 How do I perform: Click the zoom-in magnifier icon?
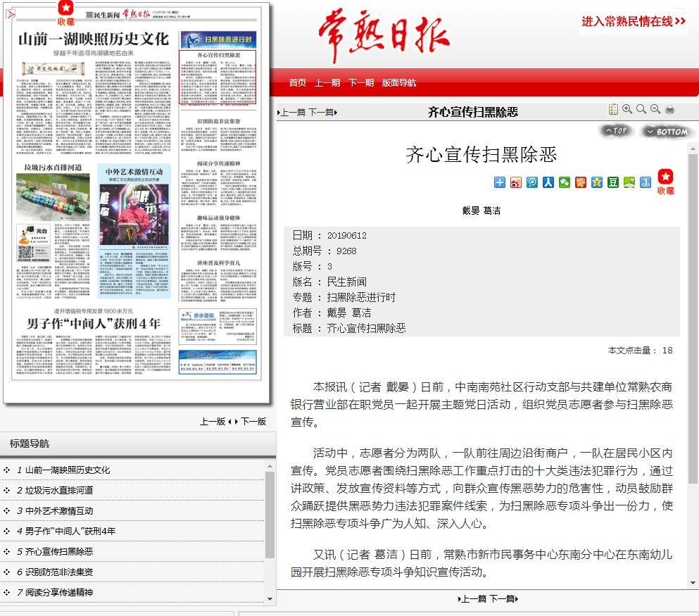pyautogui.click(x=627, y=109)
